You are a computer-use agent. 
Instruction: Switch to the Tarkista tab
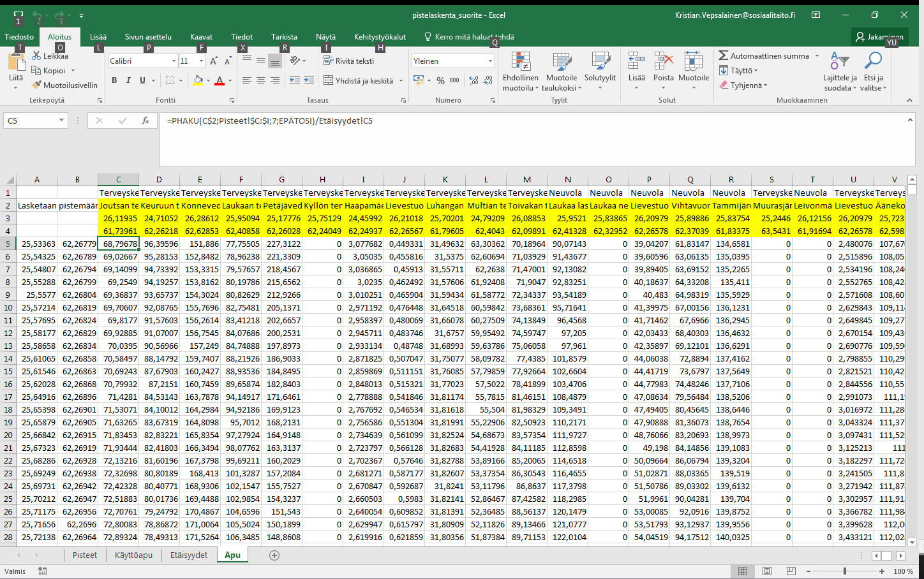284,37
